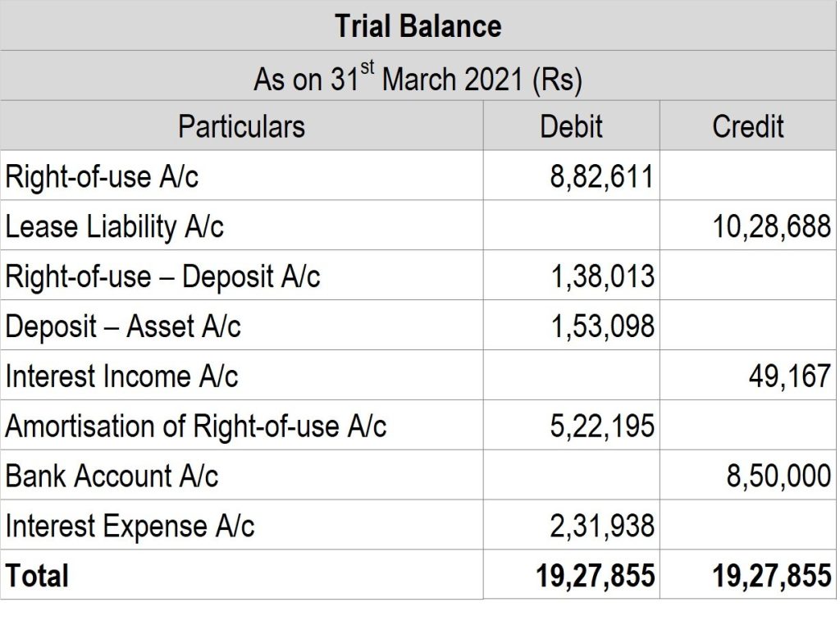Select the 'As on 31st March 2021' subtitle
The image size is (840, 625).
[418, 79]
